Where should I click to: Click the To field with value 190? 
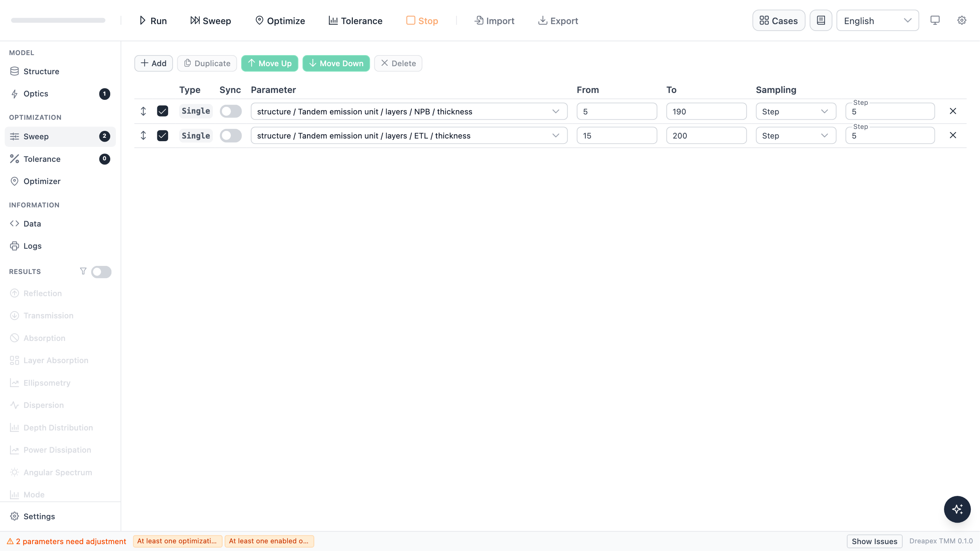click(x=706, y=111)
